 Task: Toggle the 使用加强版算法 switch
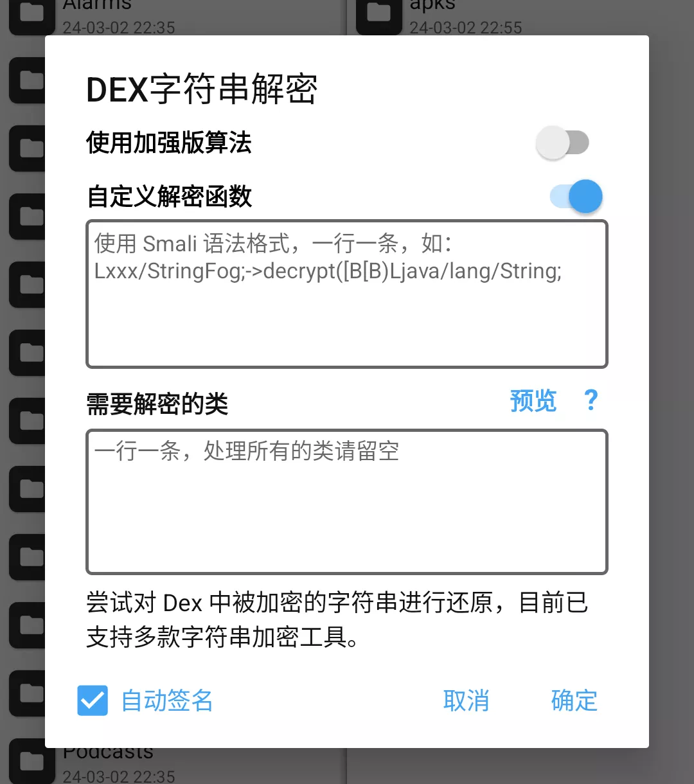pyautogui.click(x=563, y=143)
